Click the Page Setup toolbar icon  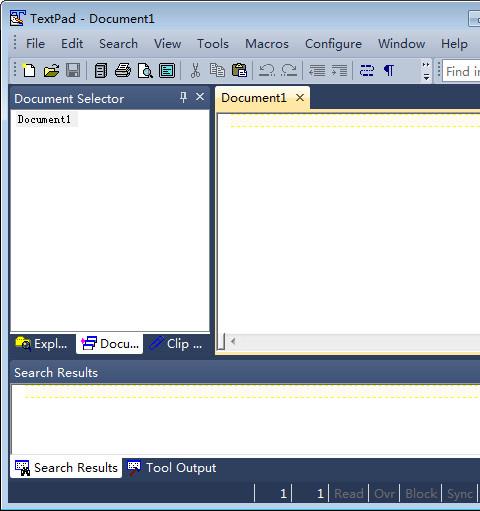click(x=167, y=71)
